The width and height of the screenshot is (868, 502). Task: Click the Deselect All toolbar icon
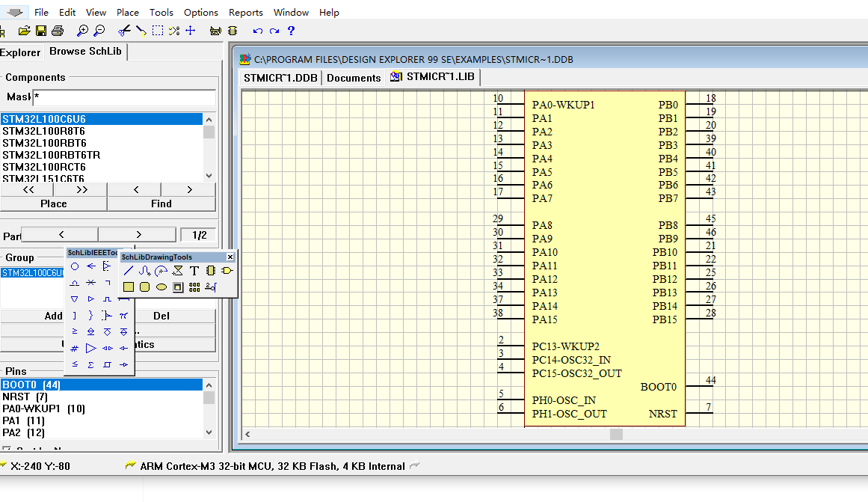point(174,31)
